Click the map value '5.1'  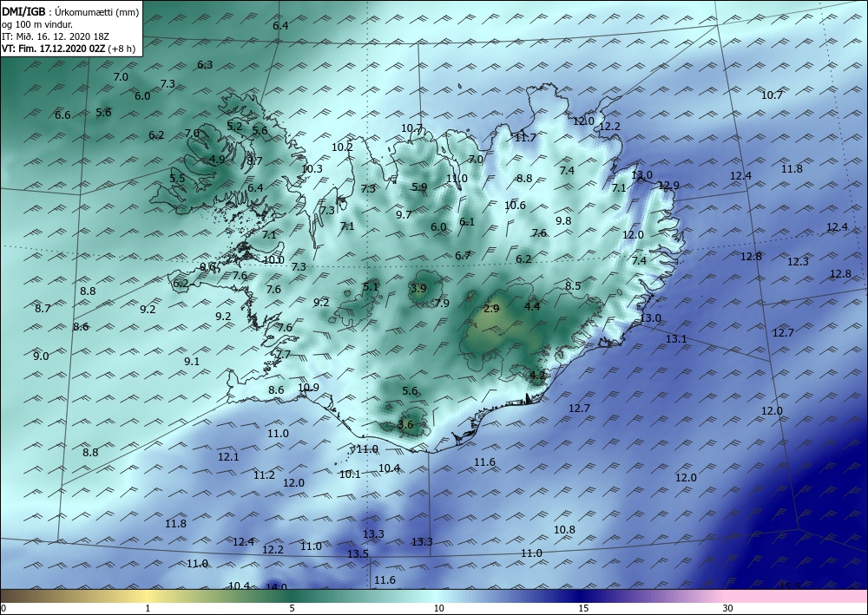pos(371,286)
